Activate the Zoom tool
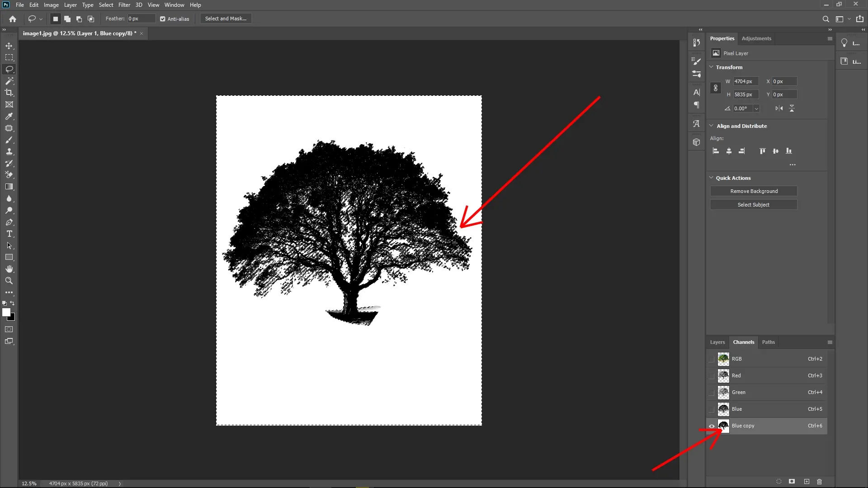868x488 pixels. (9, 281)
